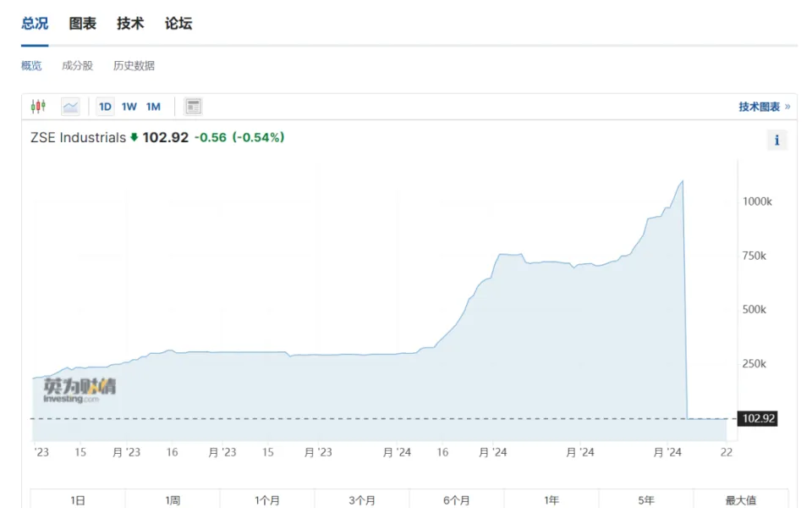Screen dimensions: 812x508
Task: Click the chart info icon
Action: coord(776,141)
